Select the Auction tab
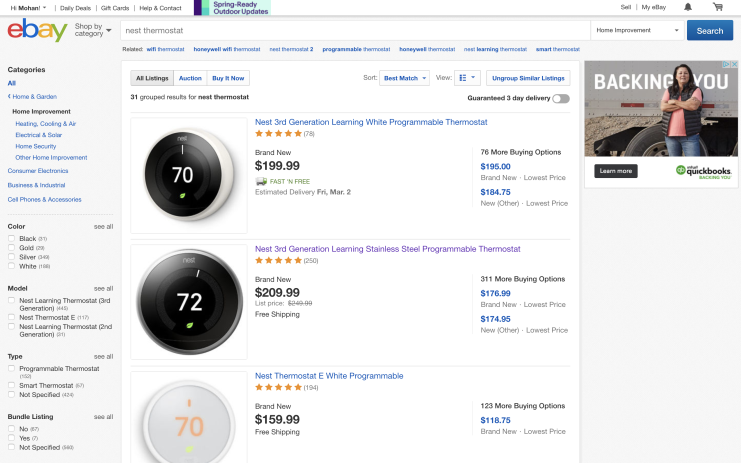Screen dimensions: 741x463 tap(190, 78)
